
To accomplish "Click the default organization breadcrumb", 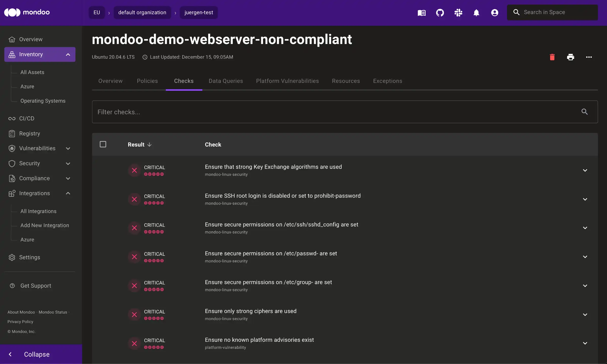I will pos(142,13).
